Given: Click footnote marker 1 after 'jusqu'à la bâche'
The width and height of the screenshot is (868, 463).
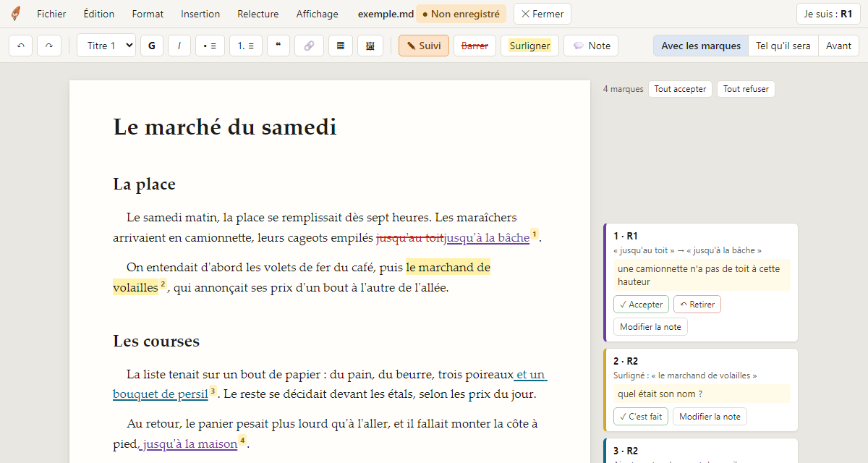Looking at the screenshot, I should (535, 234).
